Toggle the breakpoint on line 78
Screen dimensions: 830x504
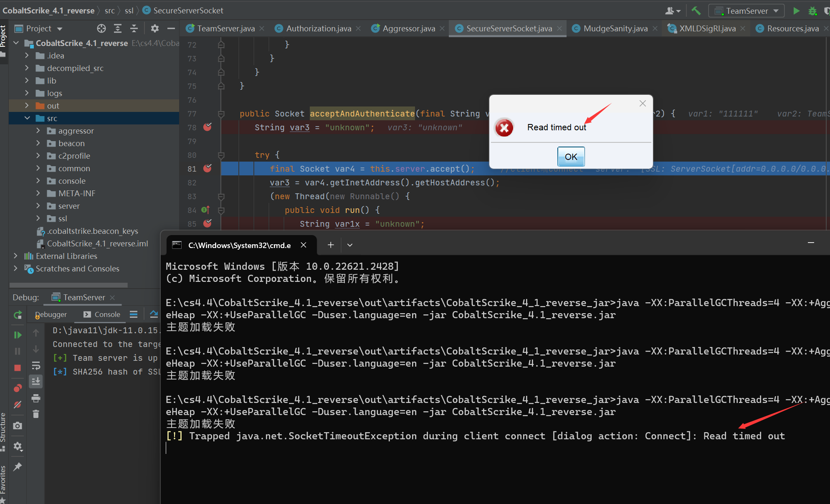207,127
